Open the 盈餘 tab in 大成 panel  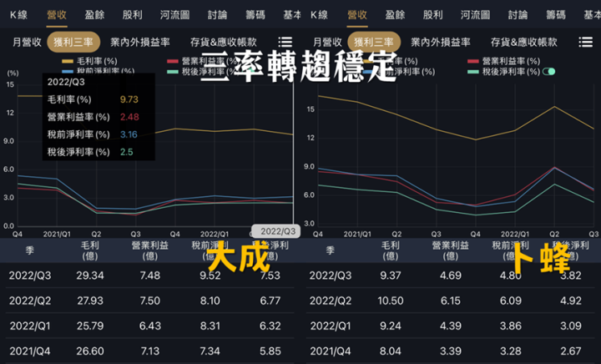94,15
